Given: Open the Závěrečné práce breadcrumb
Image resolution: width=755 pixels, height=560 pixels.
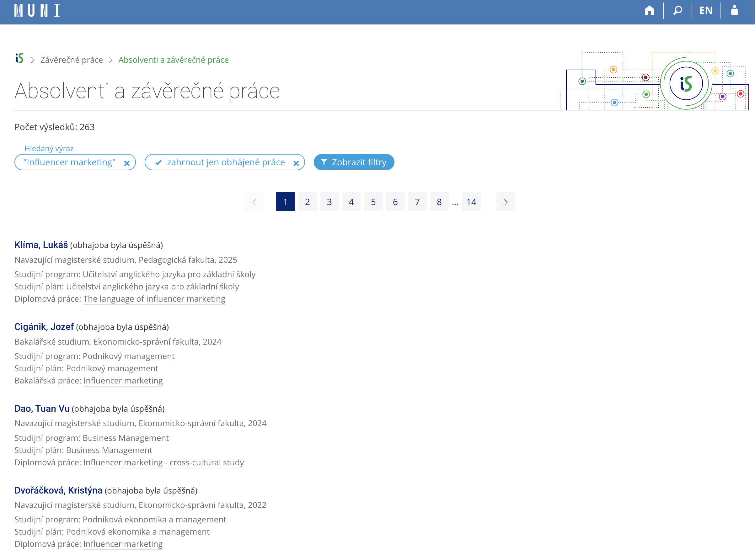Looking at the screenshot, I should 72,60.
